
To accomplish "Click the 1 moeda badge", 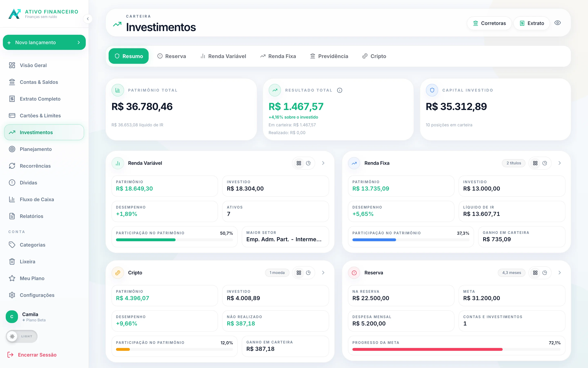I will pyautogui.click(x=277, y=273).
